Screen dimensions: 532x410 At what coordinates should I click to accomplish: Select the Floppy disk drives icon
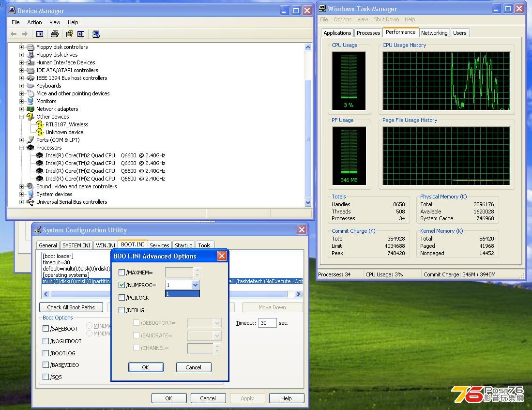click(30, 55)
